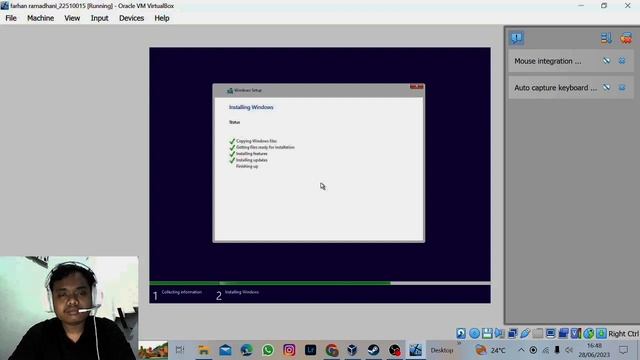Click step 2 Installing Windows label
640x360 pixels.
point(242,292)
